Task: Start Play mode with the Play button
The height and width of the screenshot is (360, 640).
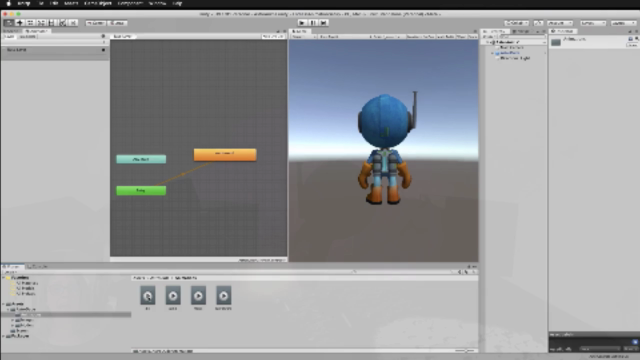Action: (302, 23)
